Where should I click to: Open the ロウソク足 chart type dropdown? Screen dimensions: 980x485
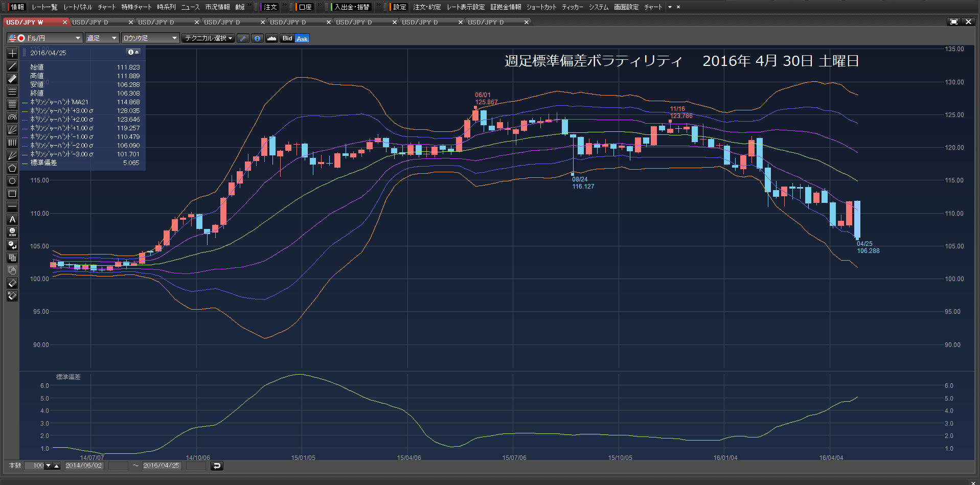[150, 38]
